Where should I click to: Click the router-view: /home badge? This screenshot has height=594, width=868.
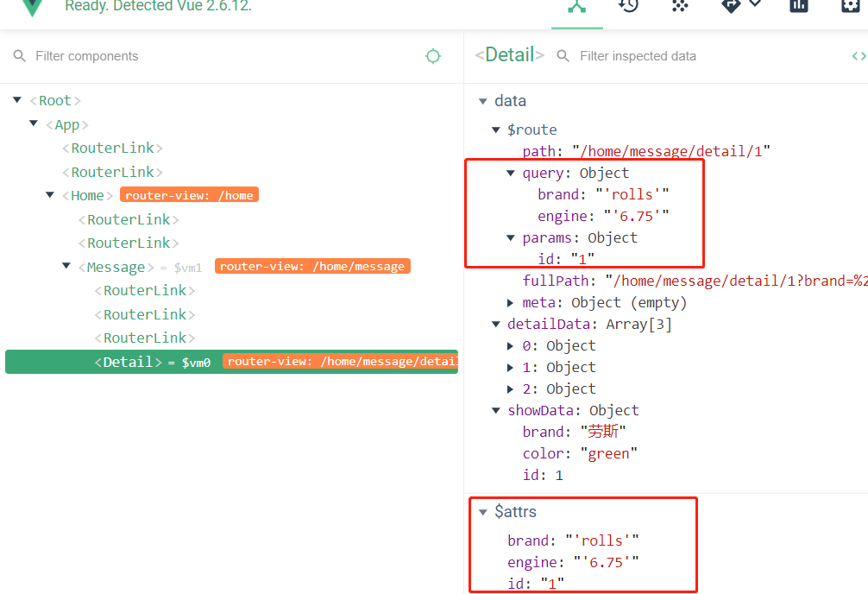(189, 195)
